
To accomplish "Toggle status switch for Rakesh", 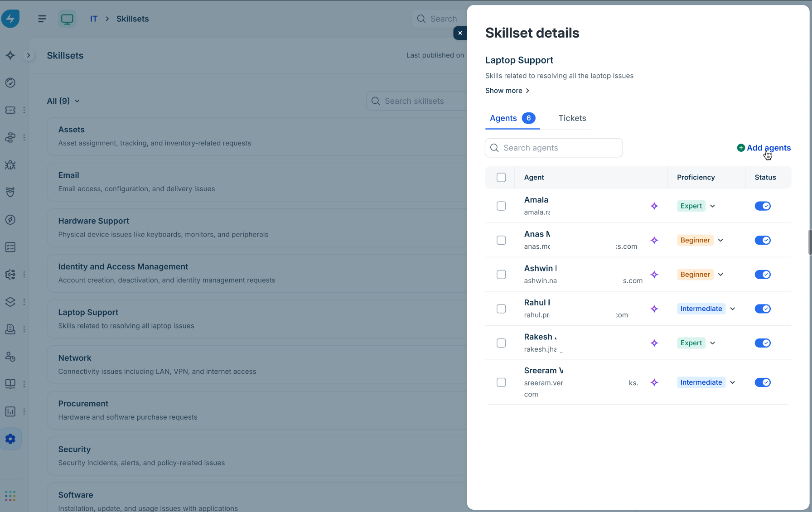I will point(763,343).
